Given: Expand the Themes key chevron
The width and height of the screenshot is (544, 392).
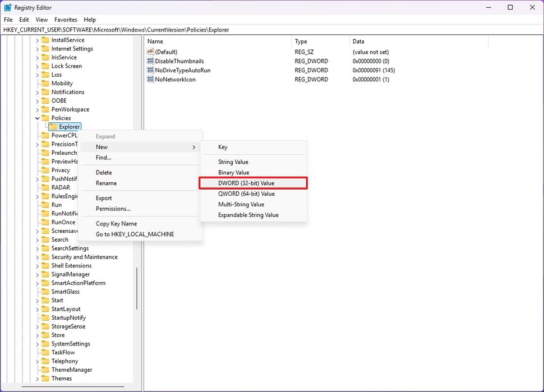Looking at the screenshot, I should [37, 378].
